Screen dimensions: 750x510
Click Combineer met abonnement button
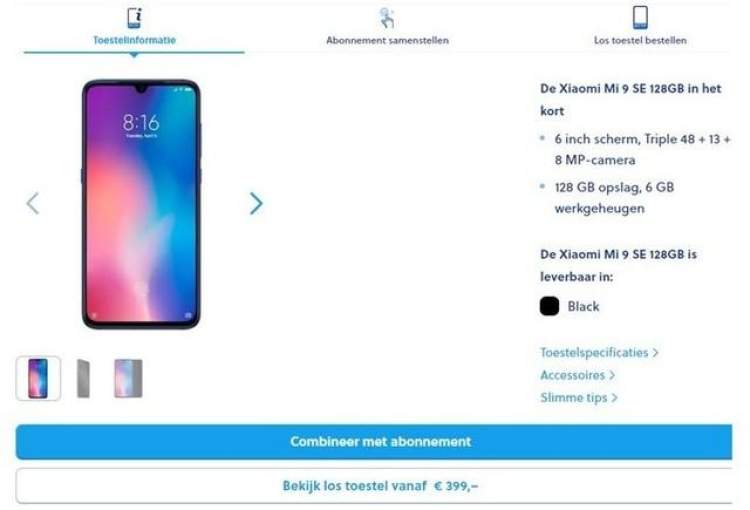coord(374,442)
